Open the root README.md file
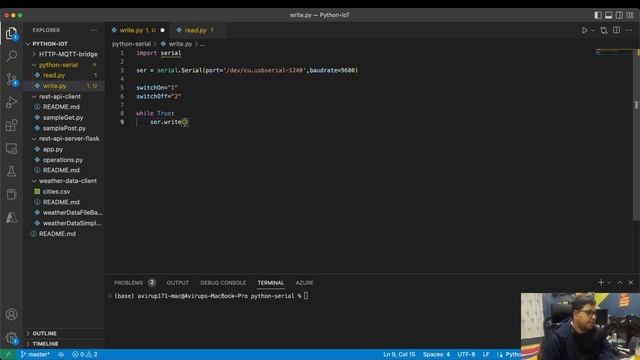Image resolution: width=640 pixels, height=360 pixels. pyautogui.click(x=64, y=234)
